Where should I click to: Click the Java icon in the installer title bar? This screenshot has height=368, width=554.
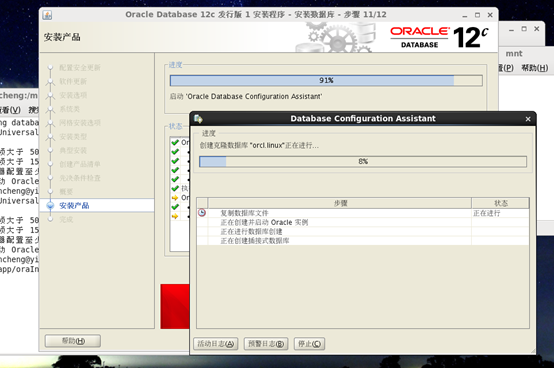click(x=47, y=15)
